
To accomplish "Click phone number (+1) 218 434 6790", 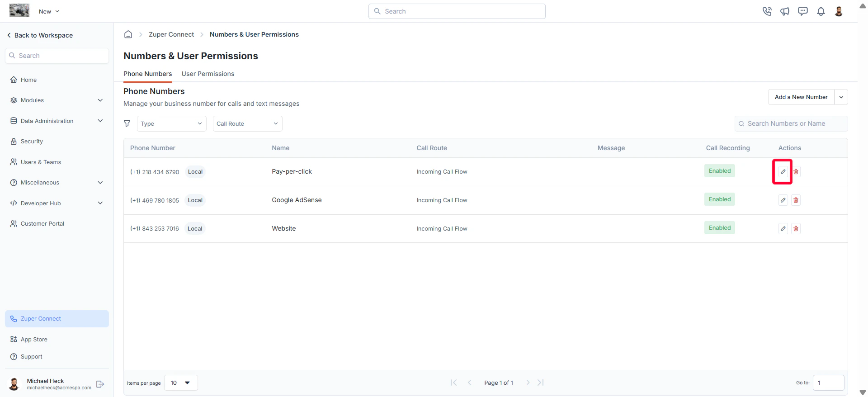I will [x=155, y=172].
